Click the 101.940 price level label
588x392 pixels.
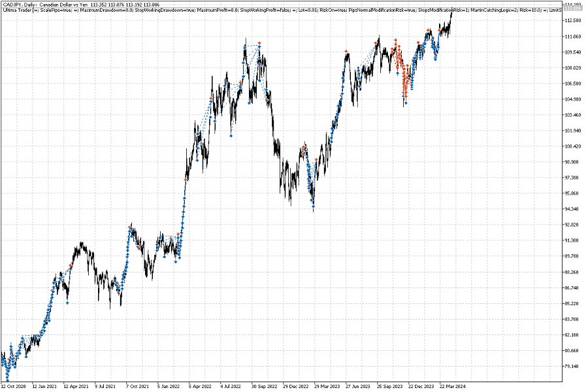tap(573, 131)
